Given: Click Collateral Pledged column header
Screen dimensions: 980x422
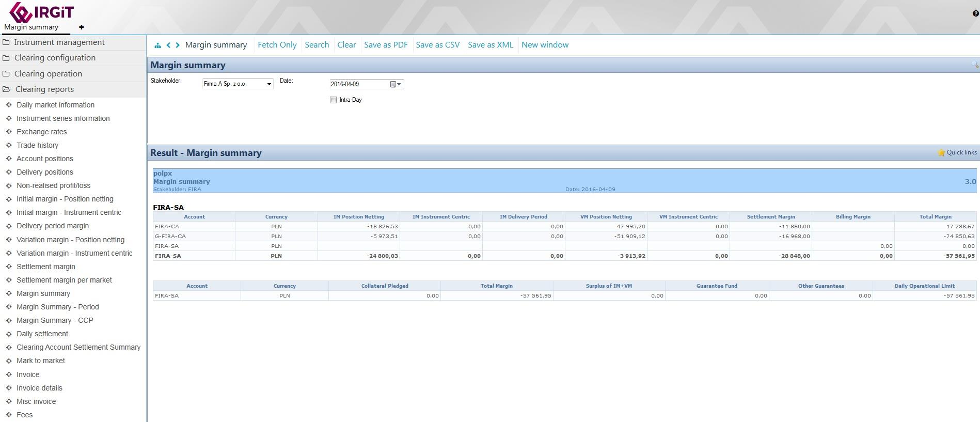Looking at the screenshot, I should [385, 286].
